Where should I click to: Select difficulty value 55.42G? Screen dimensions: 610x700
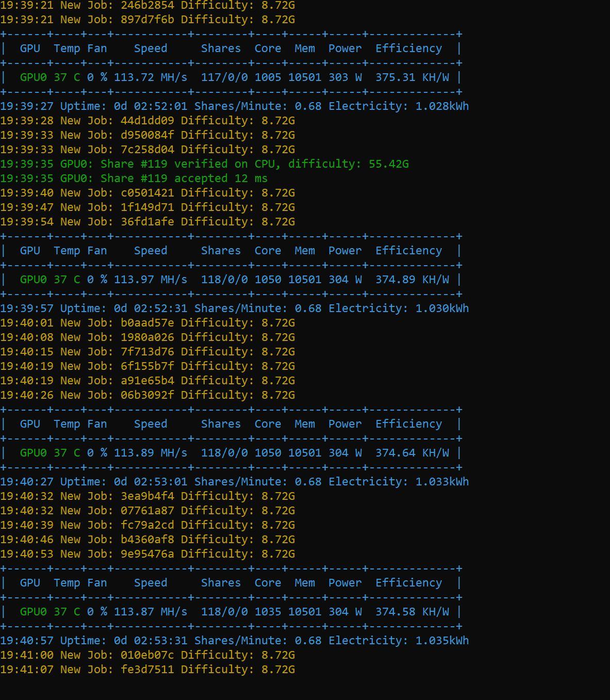[389, 164]
